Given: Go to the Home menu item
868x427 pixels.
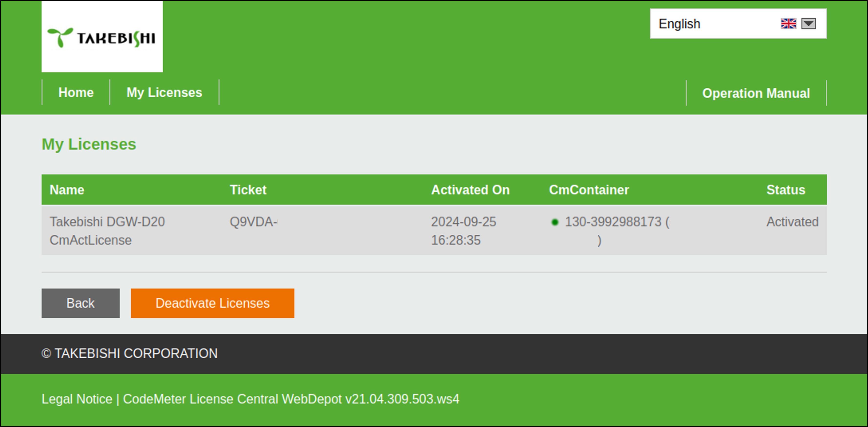Looking at the screenshot, I should click(x=76, y=93).
